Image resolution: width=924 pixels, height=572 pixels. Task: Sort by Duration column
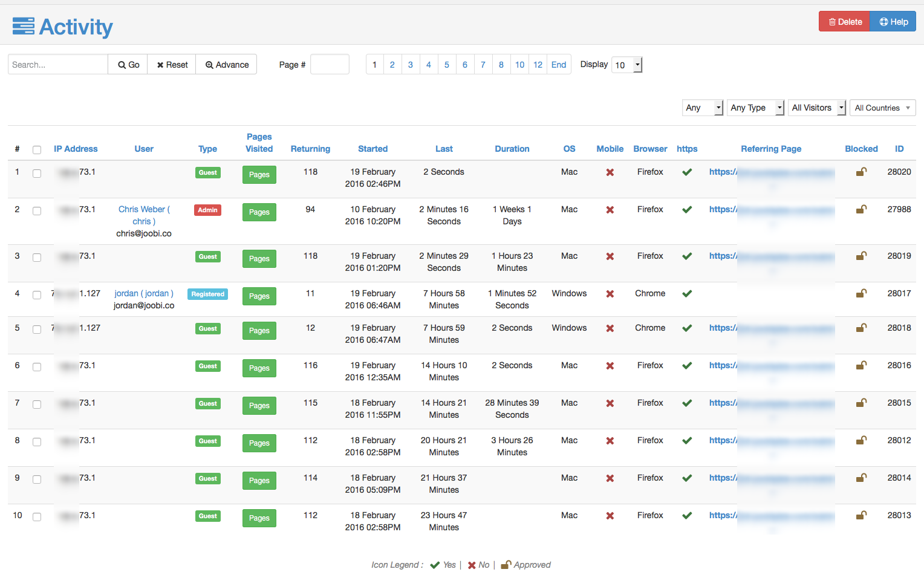pyautogui.click(x=512, y=149)
